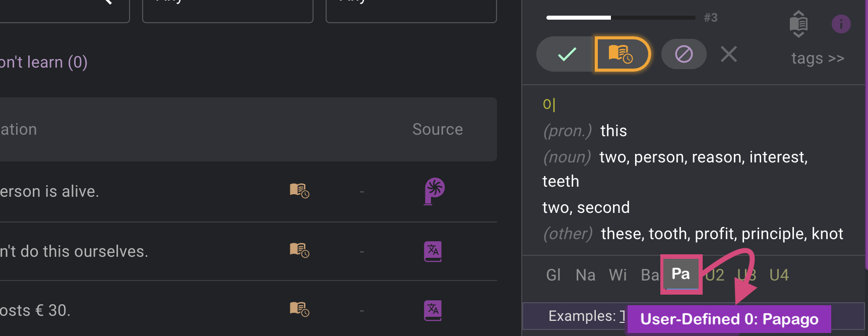Expand the tags >> section
The image size is (868, 336).
(x=818, y=59)
